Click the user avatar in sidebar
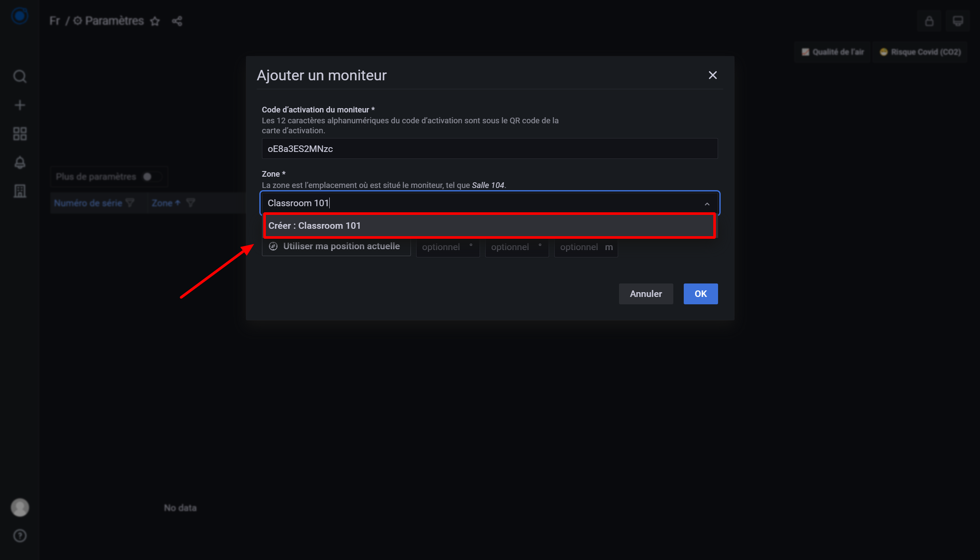The height and width of the screenshot is (560, 980). [20, 507]
